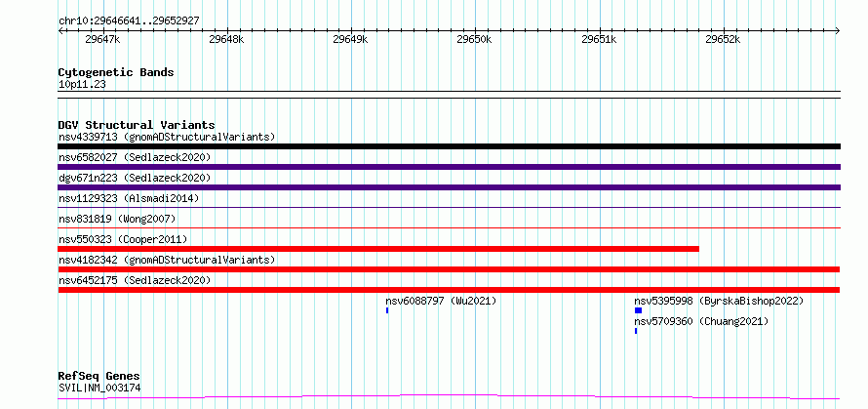The width and height of the screenshot is (868, 409).
Task: Click the 10p11.23 cytogenetic band label
Action: pos(82,84)
